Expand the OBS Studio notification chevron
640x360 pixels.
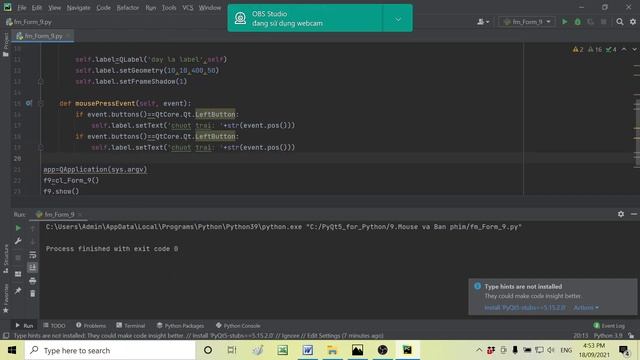pos(398,19)
